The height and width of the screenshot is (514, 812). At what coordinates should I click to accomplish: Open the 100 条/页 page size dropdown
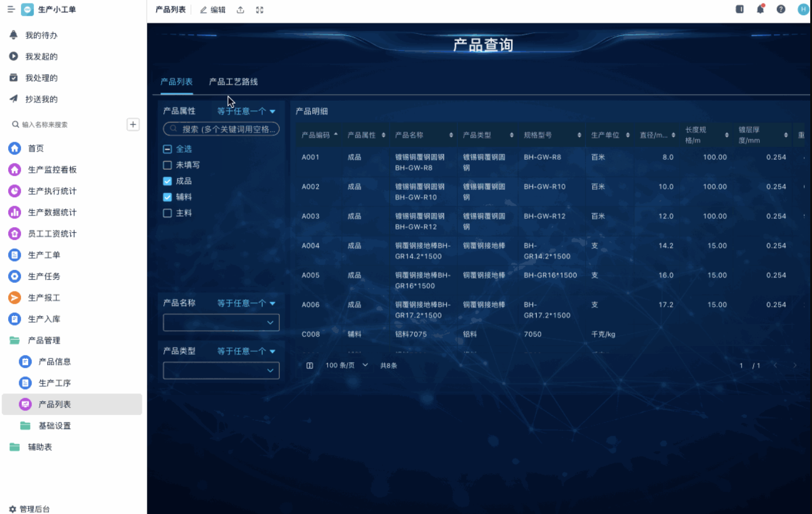tap(346, 365)
